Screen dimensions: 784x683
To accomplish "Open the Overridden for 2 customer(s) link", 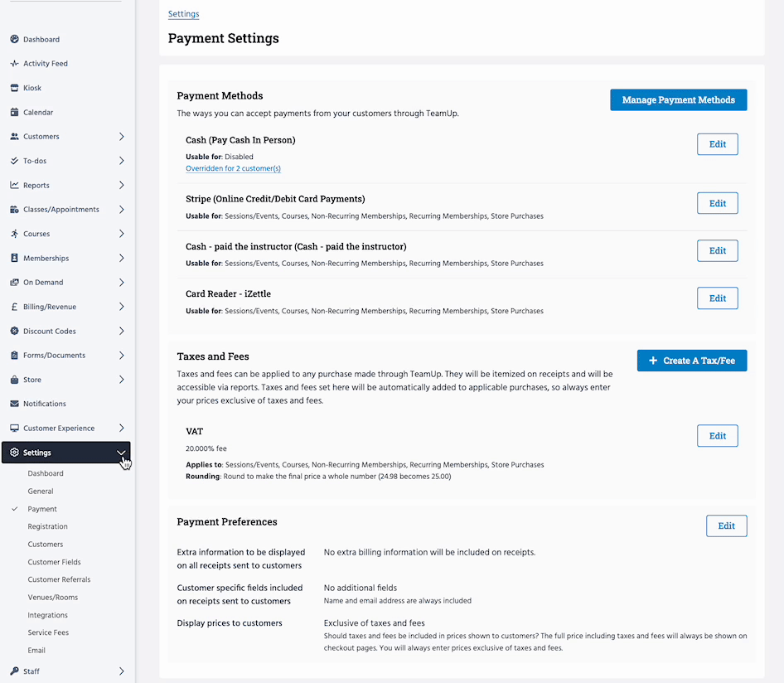I will (233, 168).
